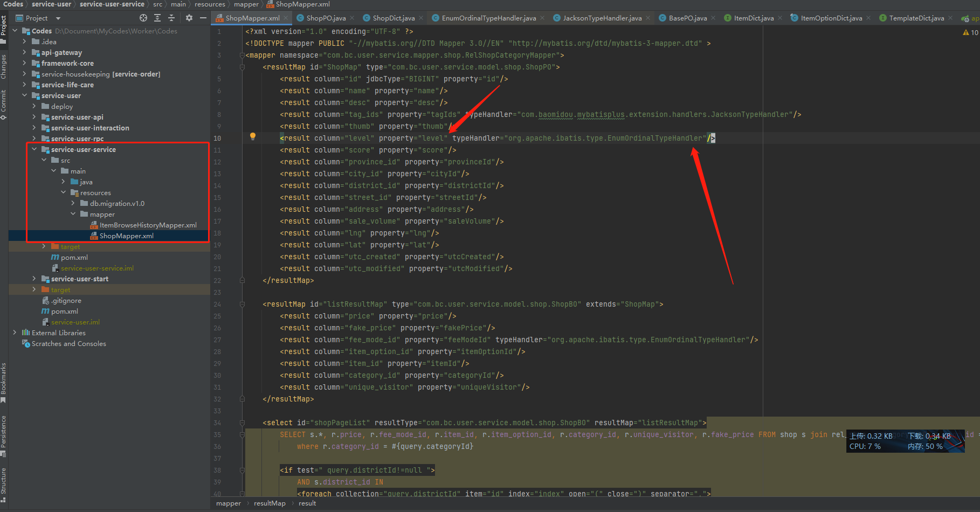Open the Structure tool window stripe

4,485
